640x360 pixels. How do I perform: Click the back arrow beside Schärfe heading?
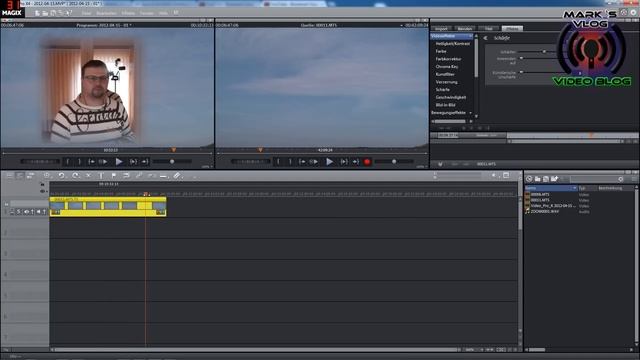[485, 38]
